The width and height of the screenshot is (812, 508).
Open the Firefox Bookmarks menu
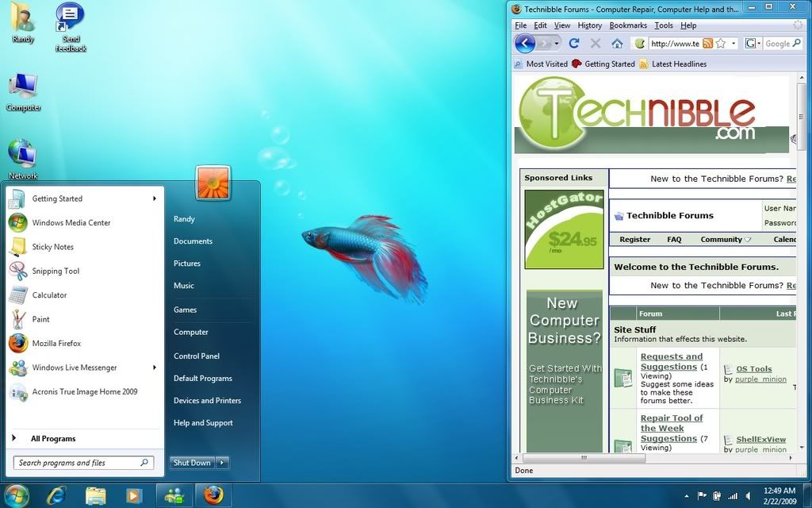pyautogui.click(x=628, y=25)
